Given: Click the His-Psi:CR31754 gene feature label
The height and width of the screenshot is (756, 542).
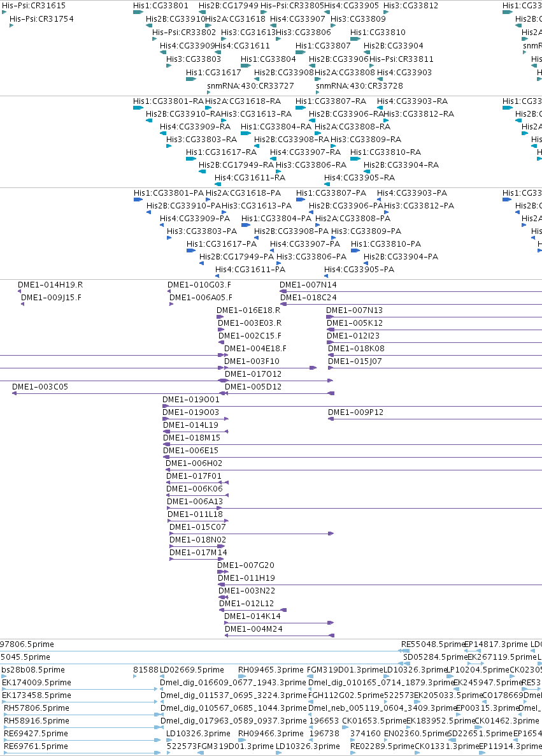Looking at the screenshot, I should (x=41, y=18).
